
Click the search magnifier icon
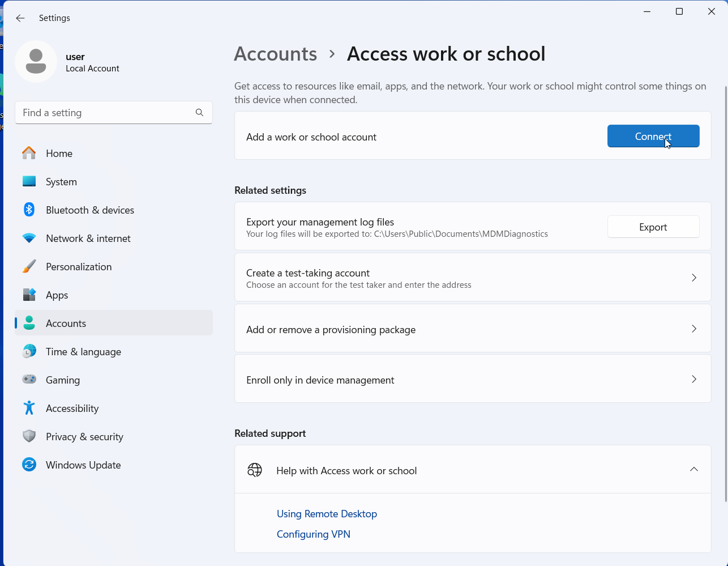199,113
